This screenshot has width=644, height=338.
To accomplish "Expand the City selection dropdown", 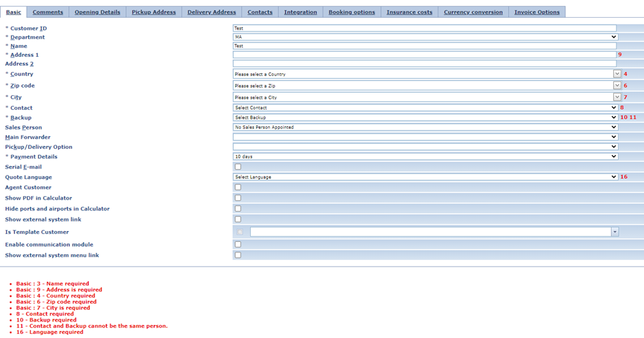I will pyautogui.click(x=617, y=97).
